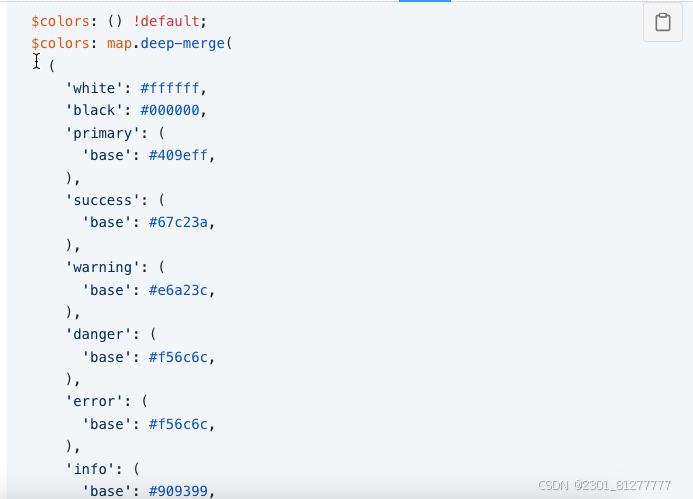
Task: Click the '$colors: () !default;' line
Action: [x=119, y=21]
